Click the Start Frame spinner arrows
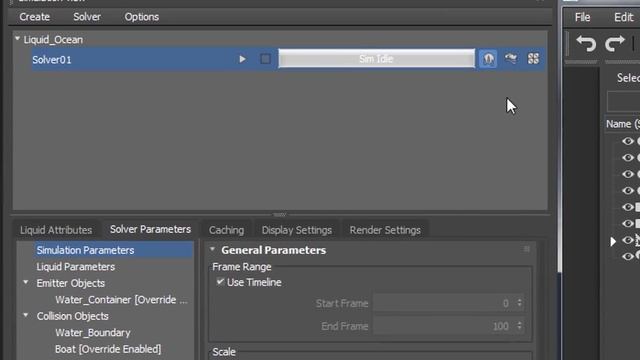 (519, 303)
